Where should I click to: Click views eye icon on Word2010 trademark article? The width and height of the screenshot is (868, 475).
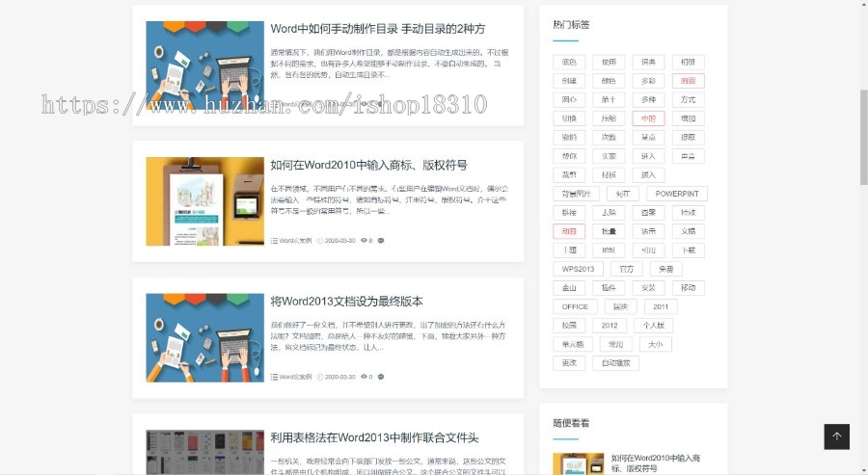[x=364, y=241]
